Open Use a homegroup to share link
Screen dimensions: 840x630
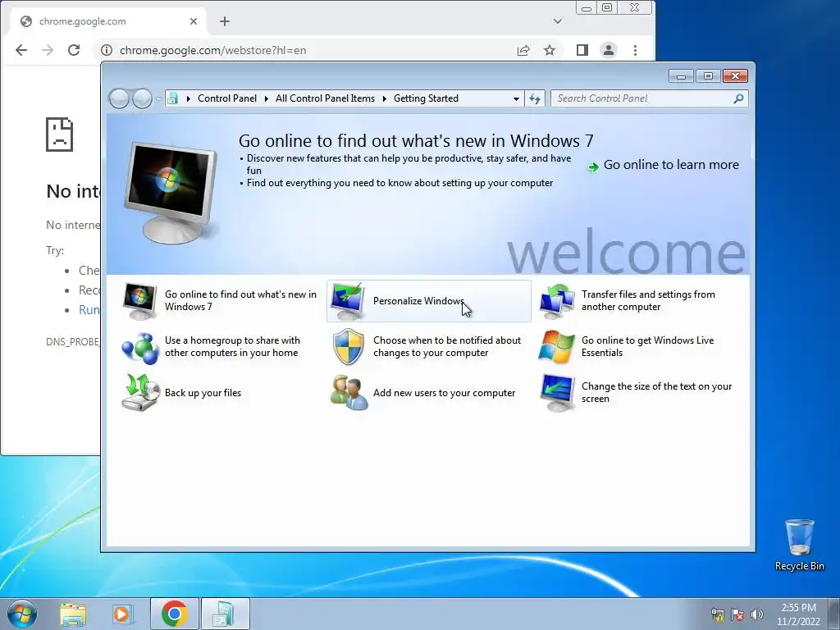coord(232,347)
